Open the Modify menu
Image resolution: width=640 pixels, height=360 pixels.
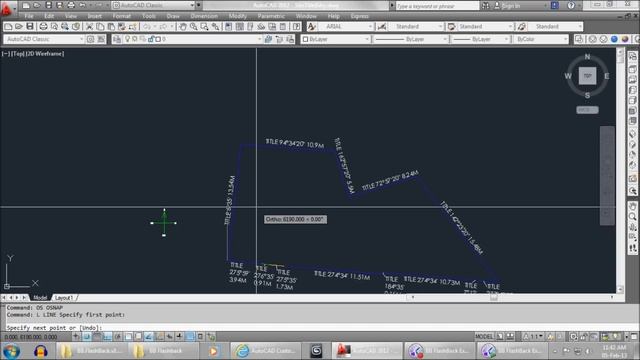[238, 16]
